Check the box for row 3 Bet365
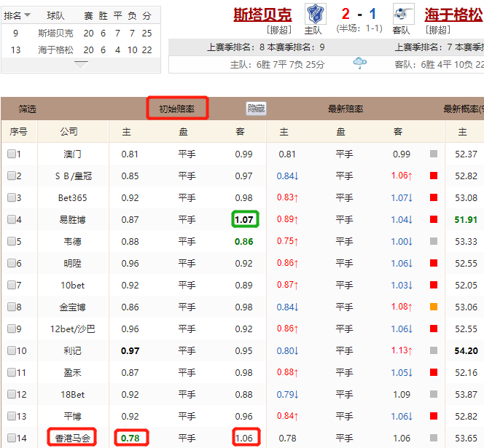The image size is (484, 448). point(12,197)
